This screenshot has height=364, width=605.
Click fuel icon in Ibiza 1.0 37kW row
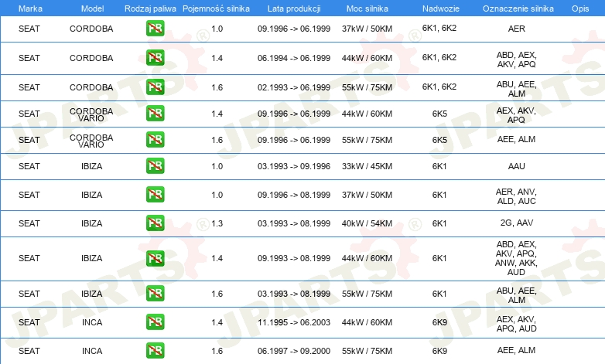click(x=155, y=194)
